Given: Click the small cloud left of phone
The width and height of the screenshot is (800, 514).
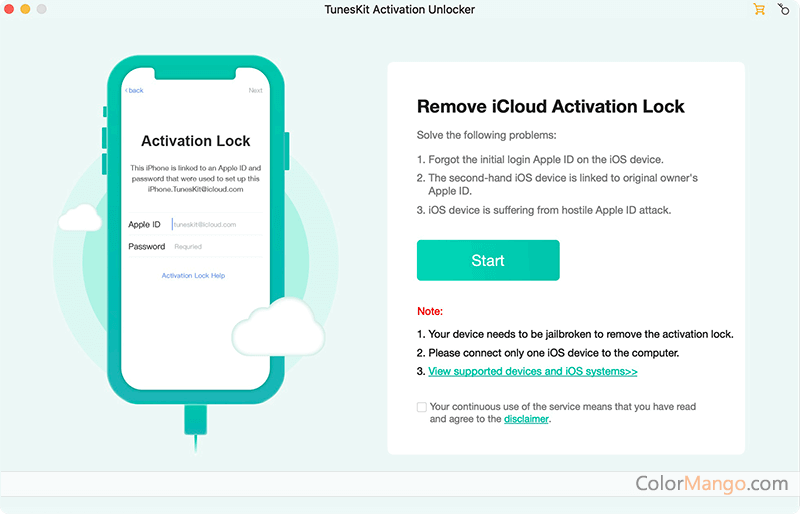Looking at the screenshot, I should 81,216.
